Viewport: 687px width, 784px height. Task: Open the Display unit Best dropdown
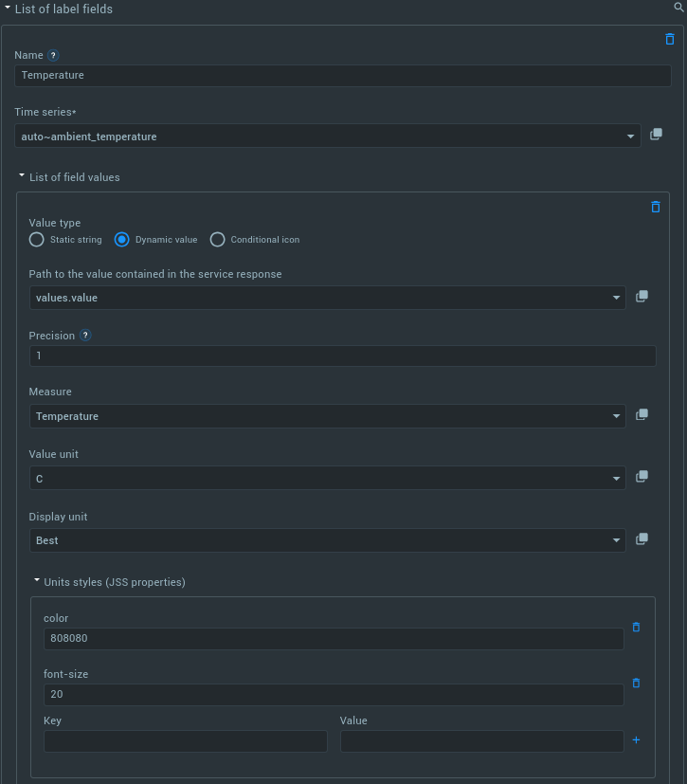coord(328,540)
